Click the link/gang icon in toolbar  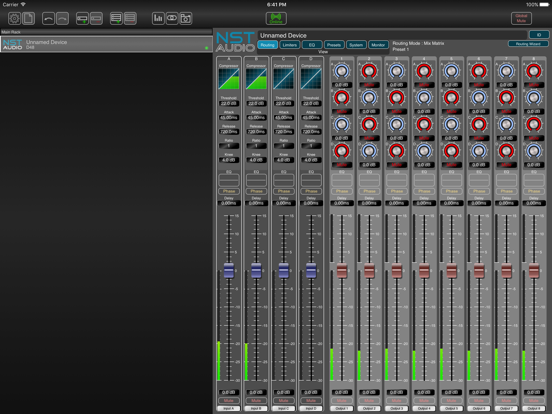pyautogui.click(x=172, y=18)
